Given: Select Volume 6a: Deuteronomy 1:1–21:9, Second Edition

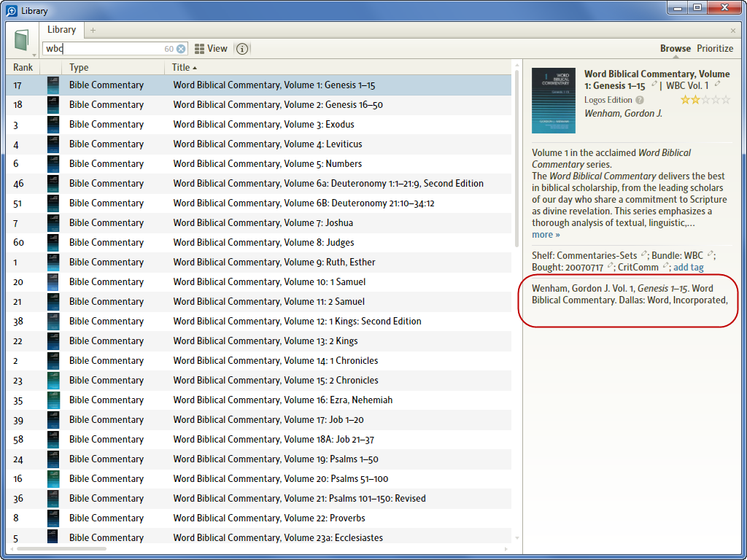Looking at the screenshot, I should 259,184.
